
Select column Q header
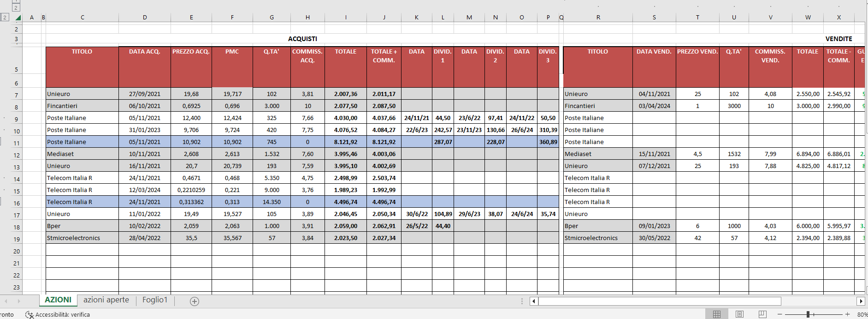561,18
